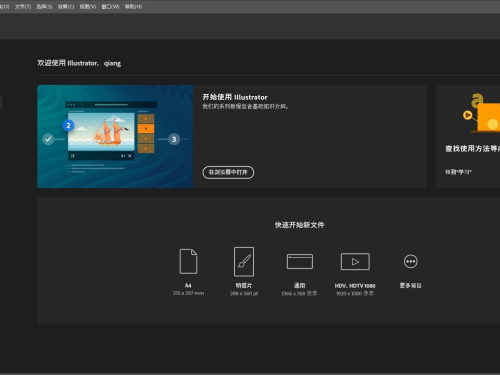The image size is (500, 375).
Task: Click the 在浏览器中打开 button
Action: point(228,172)
